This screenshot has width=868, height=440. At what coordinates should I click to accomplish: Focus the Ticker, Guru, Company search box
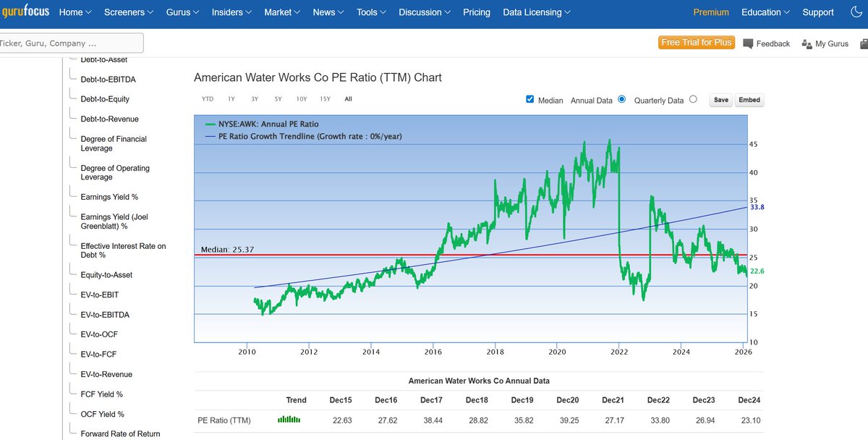[71, 43]
